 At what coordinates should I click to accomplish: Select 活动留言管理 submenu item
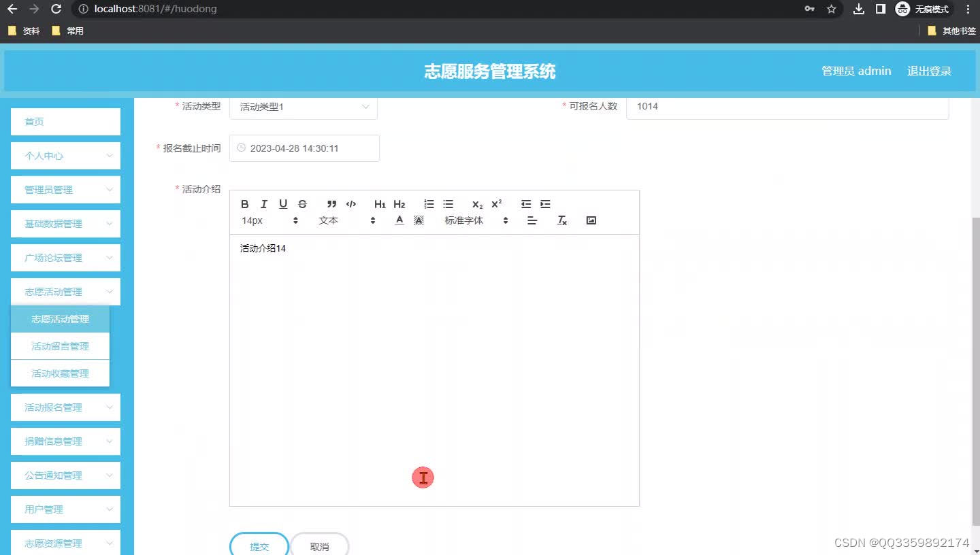(x=60, y=346)
